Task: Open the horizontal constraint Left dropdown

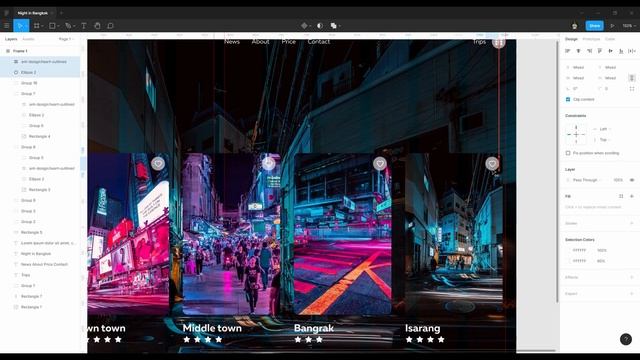Action: pos(605,129)
